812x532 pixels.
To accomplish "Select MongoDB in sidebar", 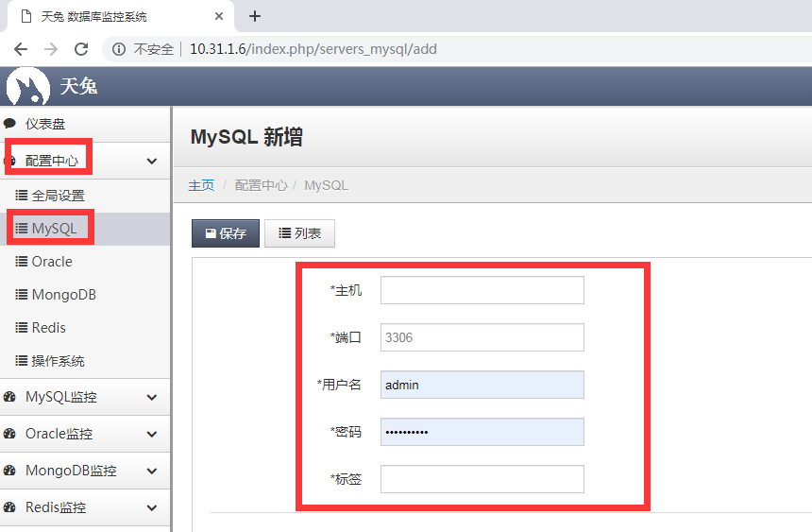I will pos(85,295).
